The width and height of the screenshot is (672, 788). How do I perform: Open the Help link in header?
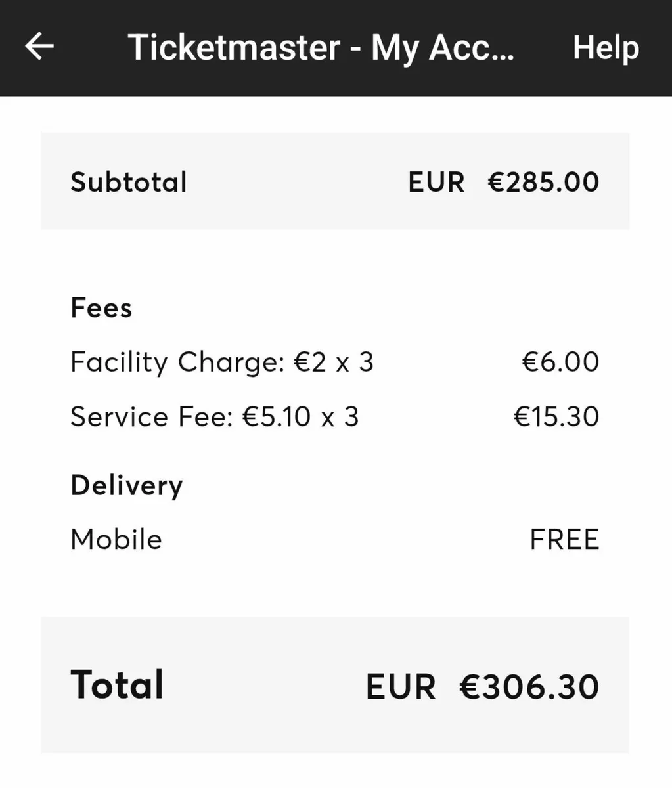(x=605, y=48)
